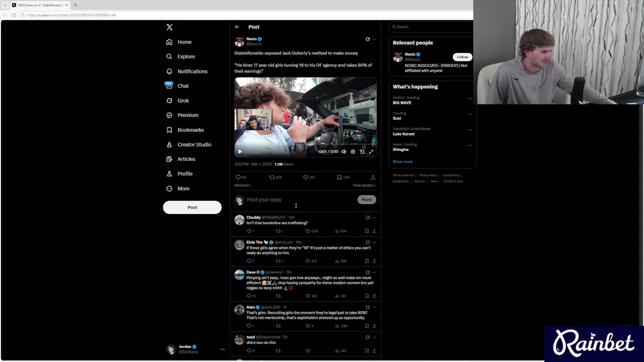Enter fullscreen on the video
644x362 pixels.
371,151
